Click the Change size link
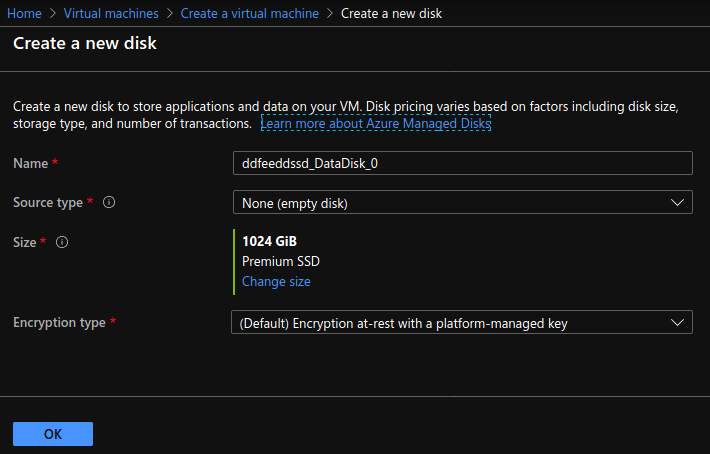This screenshot has width=710, height=454. click(x=276, y=282)
